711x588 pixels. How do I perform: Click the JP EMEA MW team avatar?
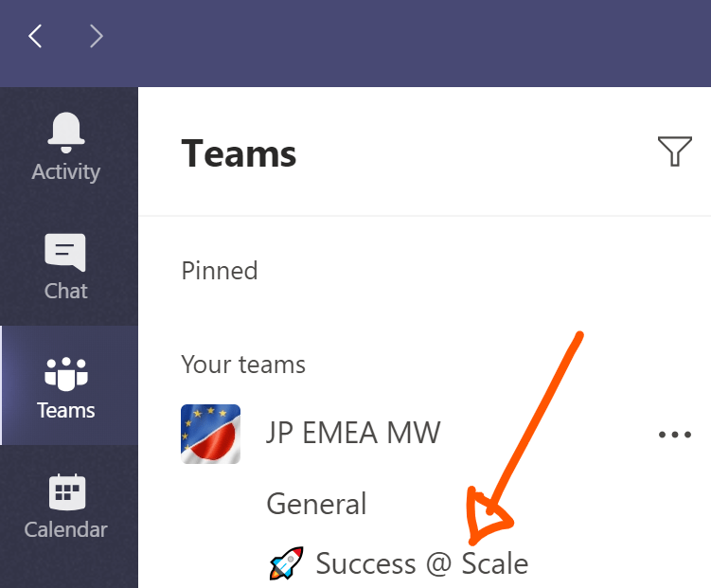point(210,434)
